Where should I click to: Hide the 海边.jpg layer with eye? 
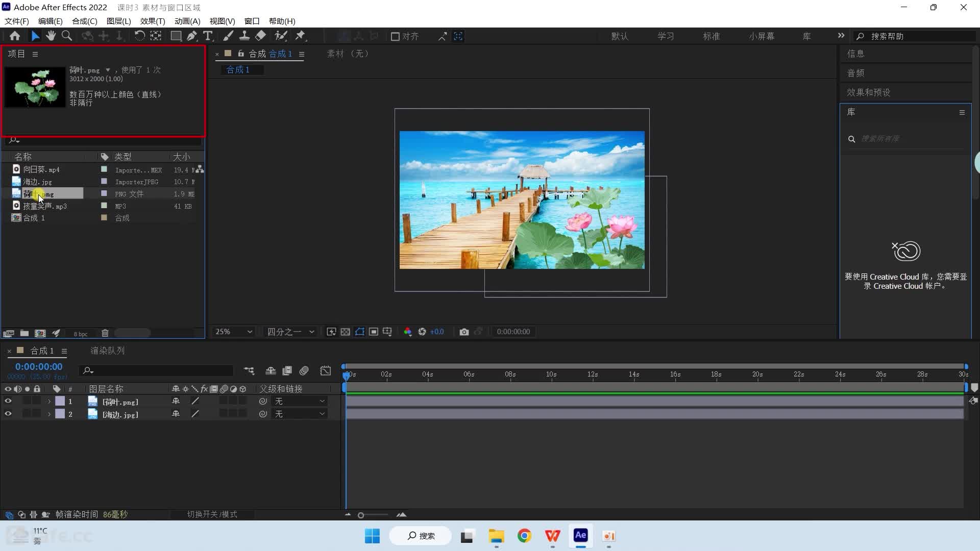click(8, 414)
